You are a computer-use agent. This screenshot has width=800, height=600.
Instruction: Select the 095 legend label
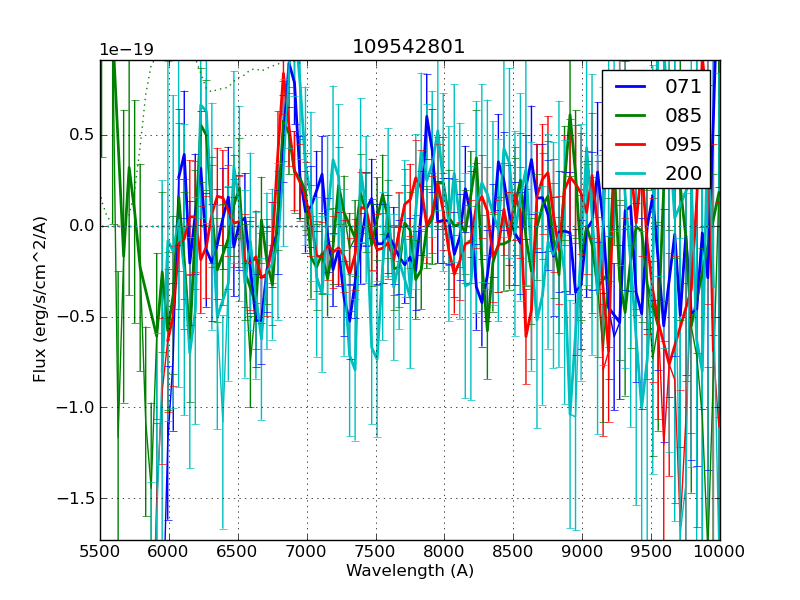pos(683,144)
